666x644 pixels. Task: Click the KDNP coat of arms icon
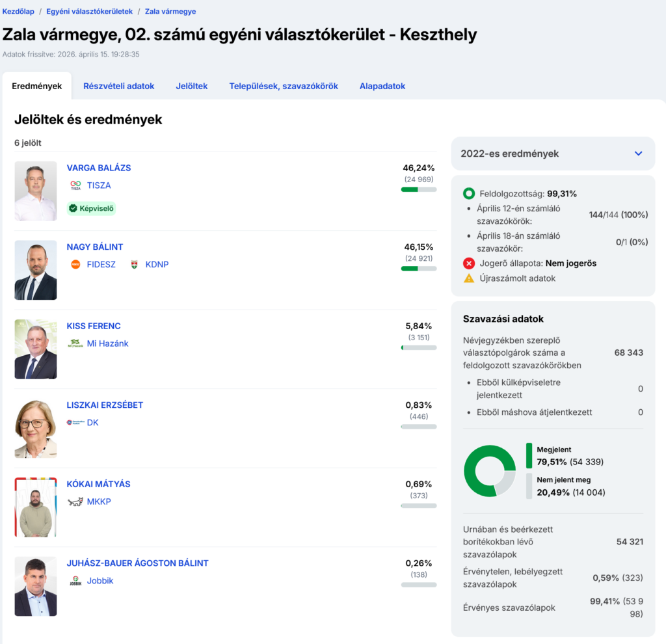134,265
